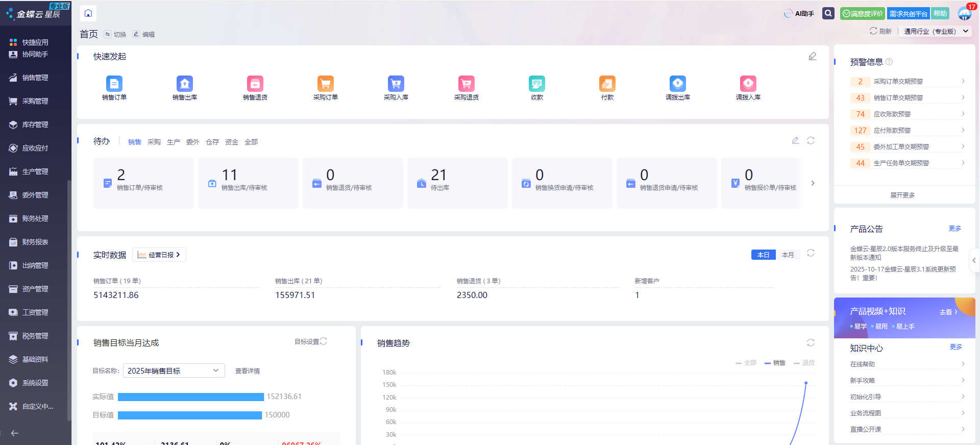This screenshot has height=445, width=980.
Task: Expand more alerts via 展开更多
Action: click(902, 195)
